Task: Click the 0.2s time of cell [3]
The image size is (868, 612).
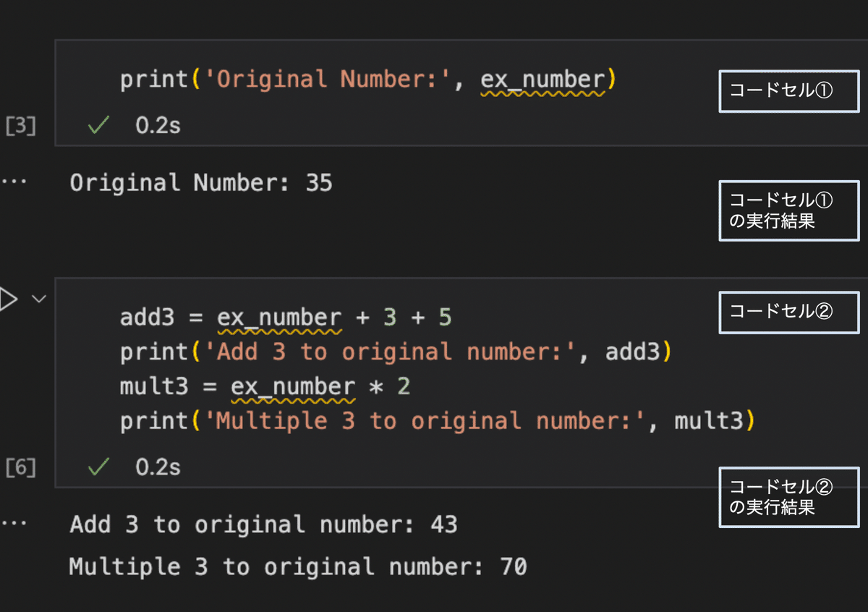Action: [158, 126]
